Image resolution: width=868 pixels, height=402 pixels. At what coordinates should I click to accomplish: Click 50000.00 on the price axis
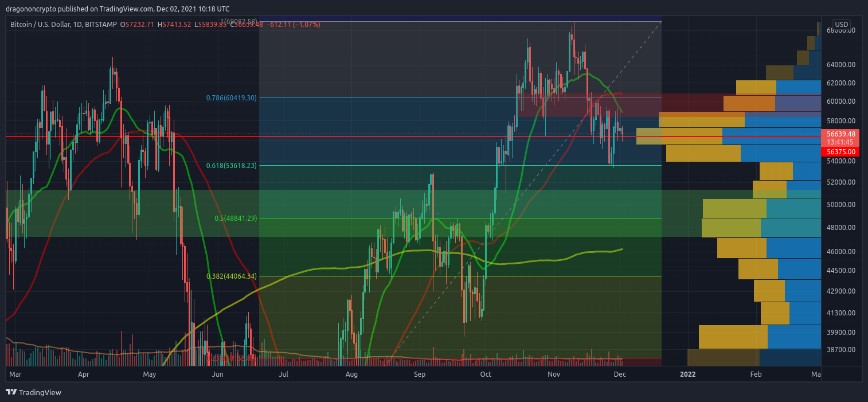(x=840, y=204)
